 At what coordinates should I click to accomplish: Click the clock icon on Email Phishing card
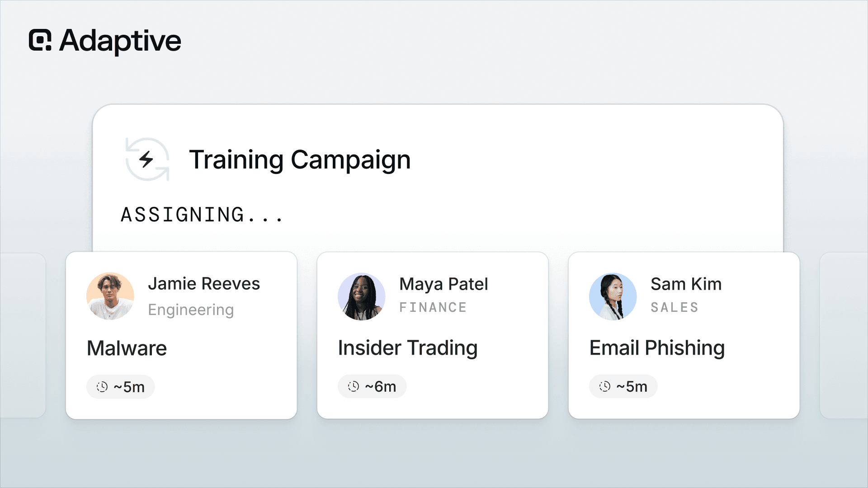605,386
